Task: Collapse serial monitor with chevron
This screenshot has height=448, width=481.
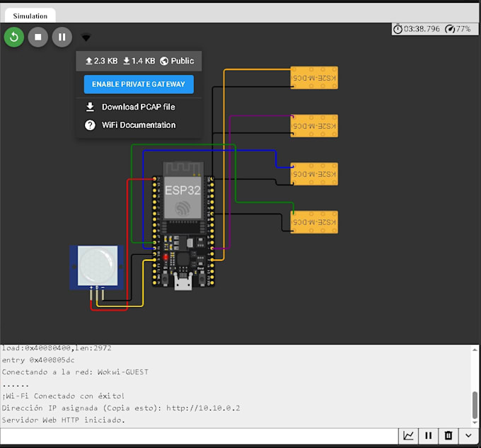Action: coord(468,435)
